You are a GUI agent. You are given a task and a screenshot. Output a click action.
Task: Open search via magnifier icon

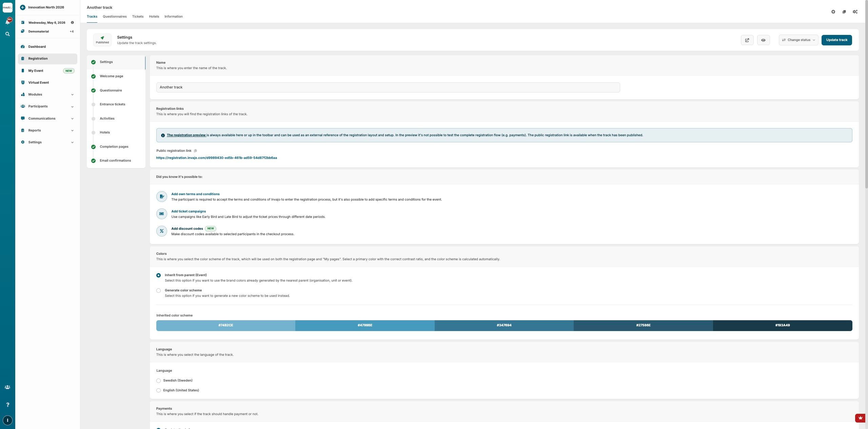point(7,34)
